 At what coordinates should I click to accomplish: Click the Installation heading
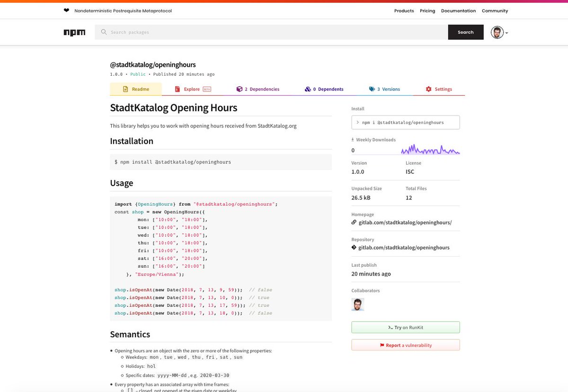click(x=132, y=141)
